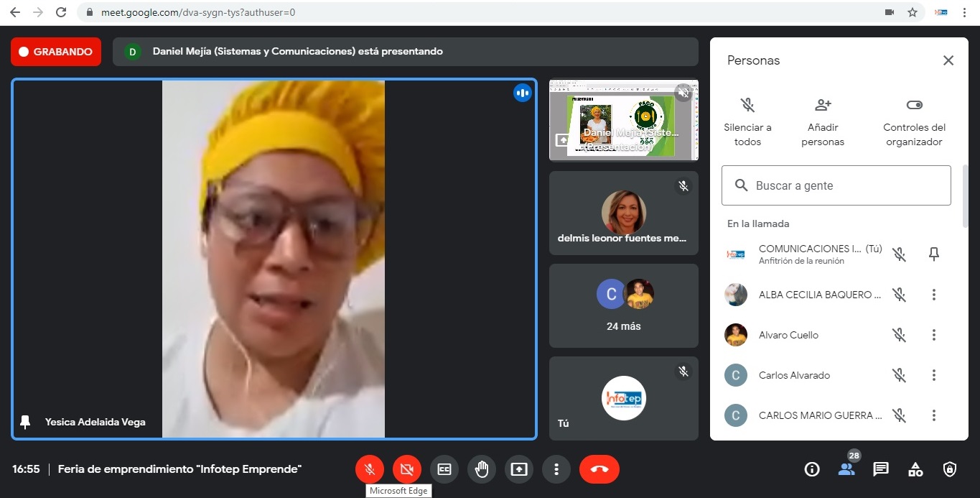980x498 pixels.
Task: Show meeting details info icon
Action: pos(812,469)
